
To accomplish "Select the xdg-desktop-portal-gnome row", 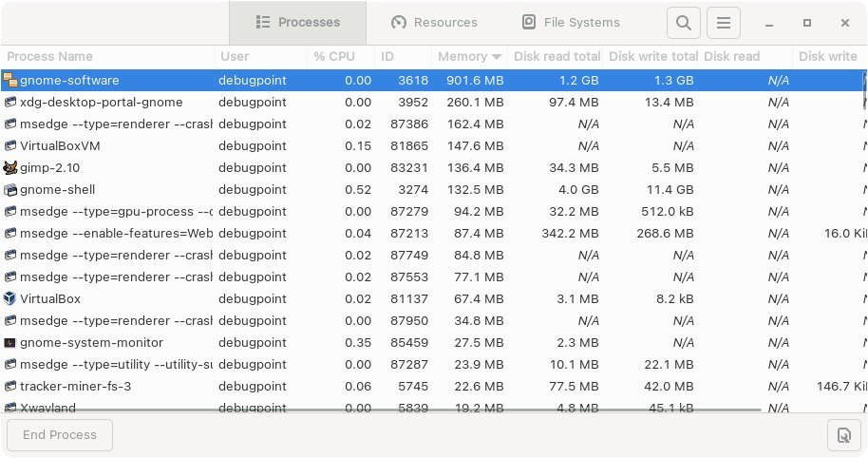I will click(433, 103).
